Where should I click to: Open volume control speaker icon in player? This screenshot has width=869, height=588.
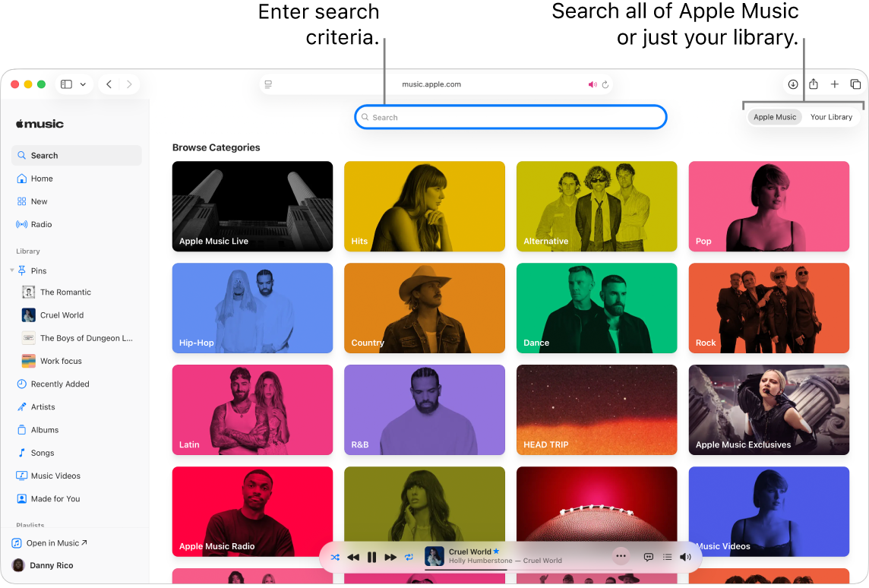[x=686, y=557]
